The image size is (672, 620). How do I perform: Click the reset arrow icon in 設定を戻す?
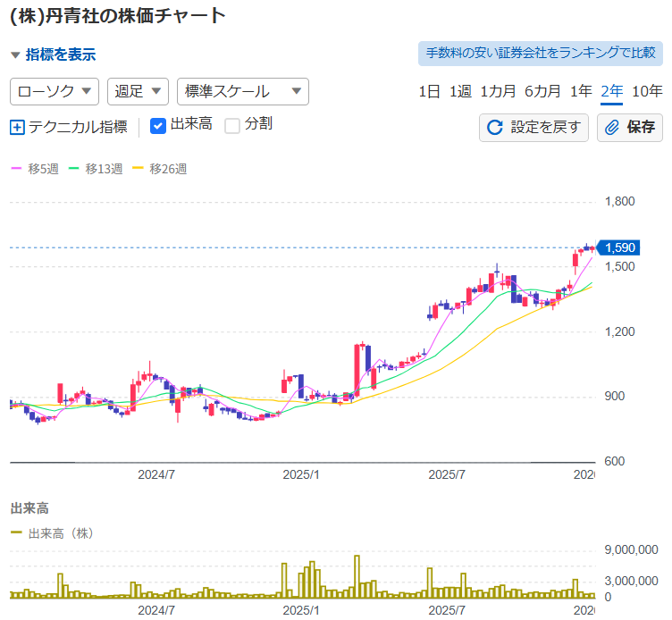(494, 127)
